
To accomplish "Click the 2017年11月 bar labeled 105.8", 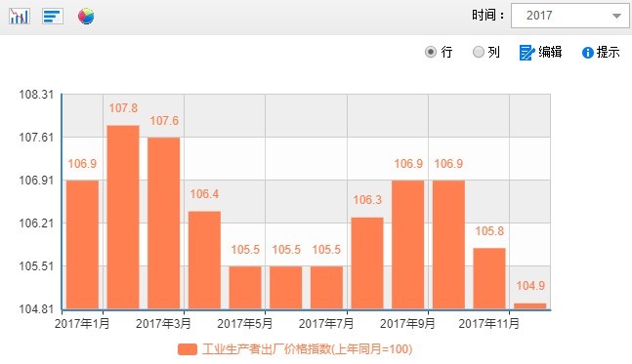I will (x=489, y=279).
